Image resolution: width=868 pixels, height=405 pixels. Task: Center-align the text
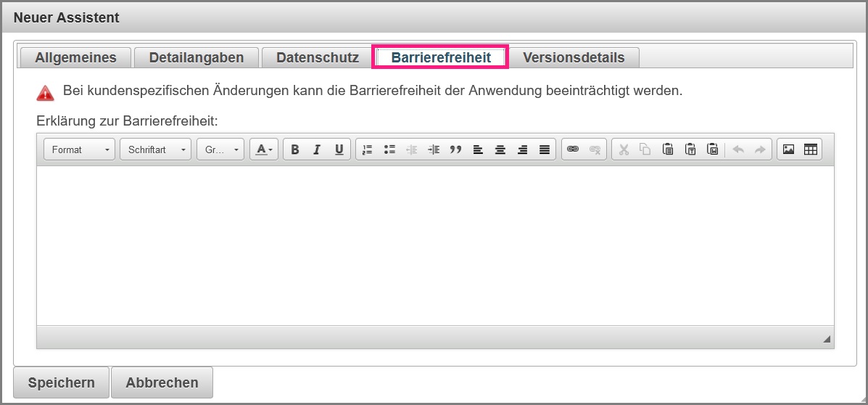pos(500,150)
